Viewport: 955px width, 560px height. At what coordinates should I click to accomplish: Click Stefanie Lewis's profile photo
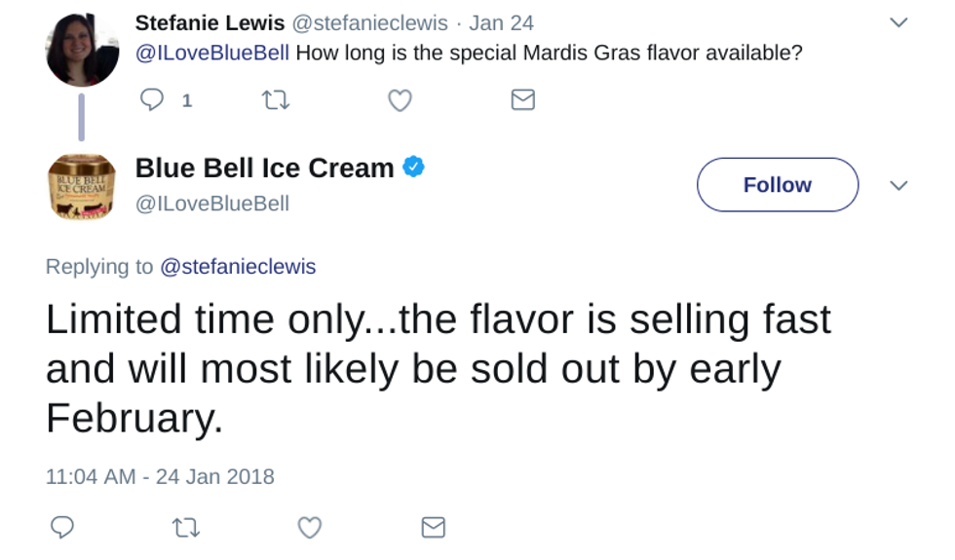pyautogui.click(x=82, y=49)
